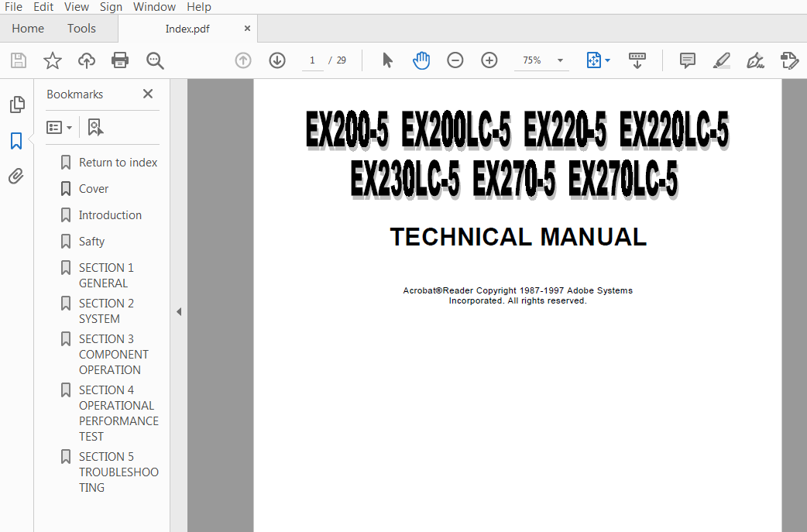Toggle the Bookmarks panel icon
This screenshot has width=807, height=532.
[16, 140]
